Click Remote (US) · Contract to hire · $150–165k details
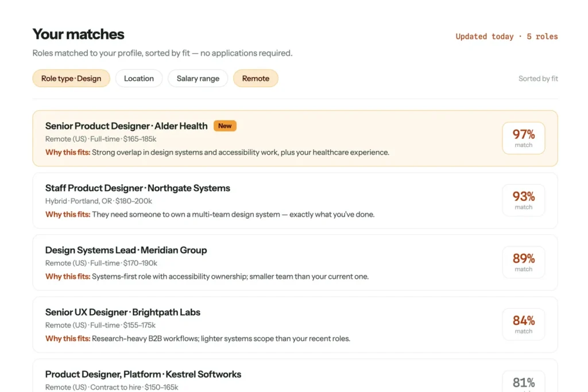This screenshot has height=392, width=588. click(112, 387)
